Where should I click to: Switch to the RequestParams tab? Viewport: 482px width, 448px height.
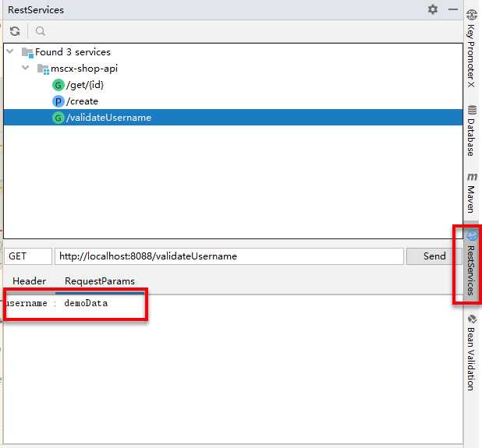pyautogui.click(x=100, y=281)
